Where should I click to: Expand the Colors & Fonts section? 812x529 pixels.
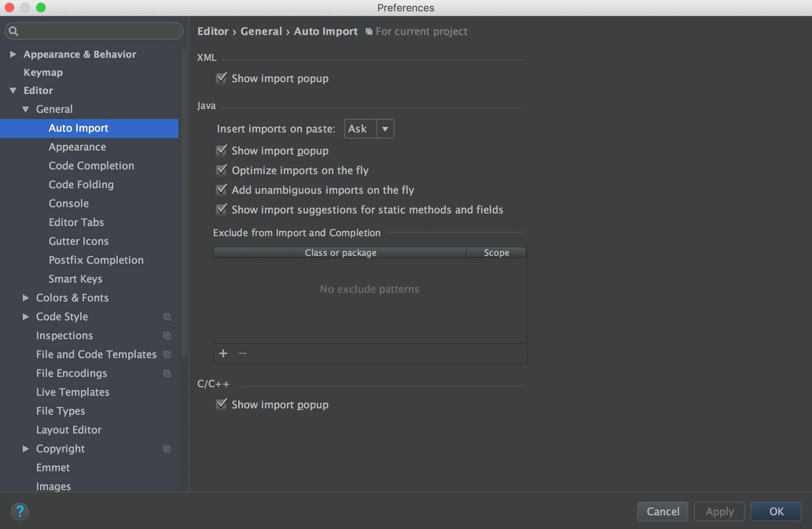pos(26,298)
